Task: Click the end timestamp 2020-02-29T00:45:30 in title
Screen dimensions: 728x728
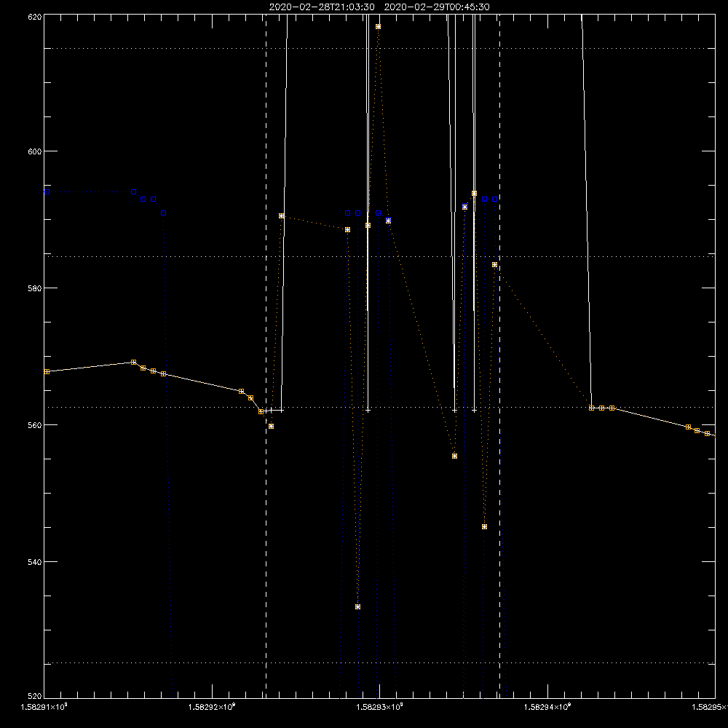Action: [x=437, y=7]
